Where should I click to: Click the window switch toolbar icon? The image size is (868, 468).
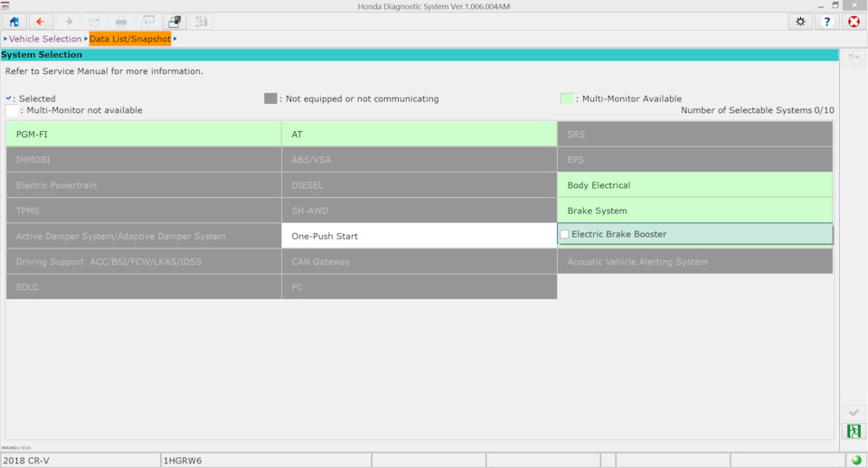175,22
